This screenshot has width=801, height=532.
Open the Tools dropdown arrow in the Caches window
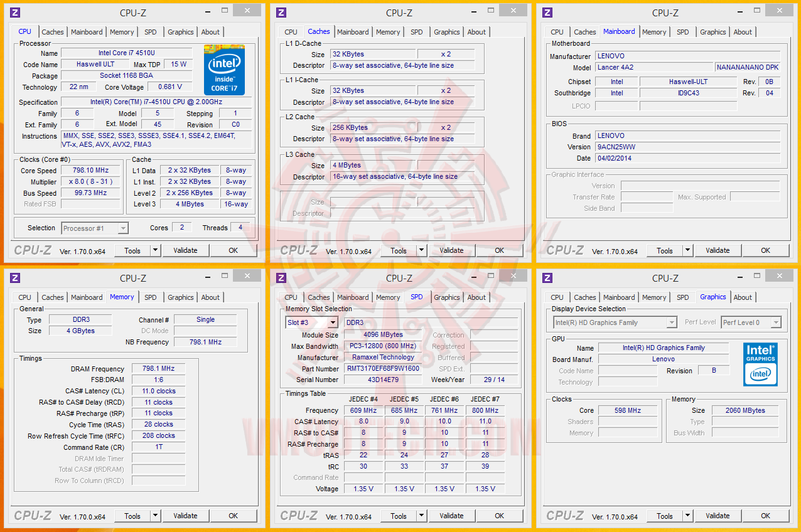click(421, 250)
